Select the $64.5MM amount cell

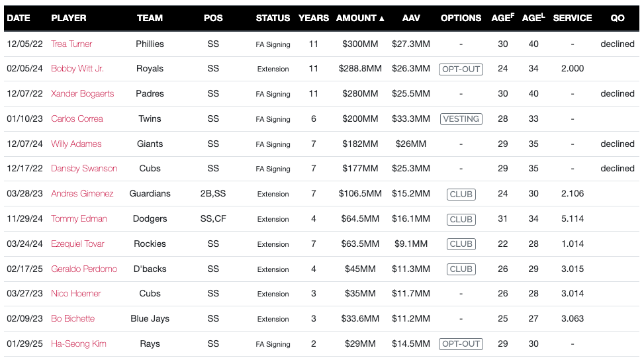[x=360, y=218]
